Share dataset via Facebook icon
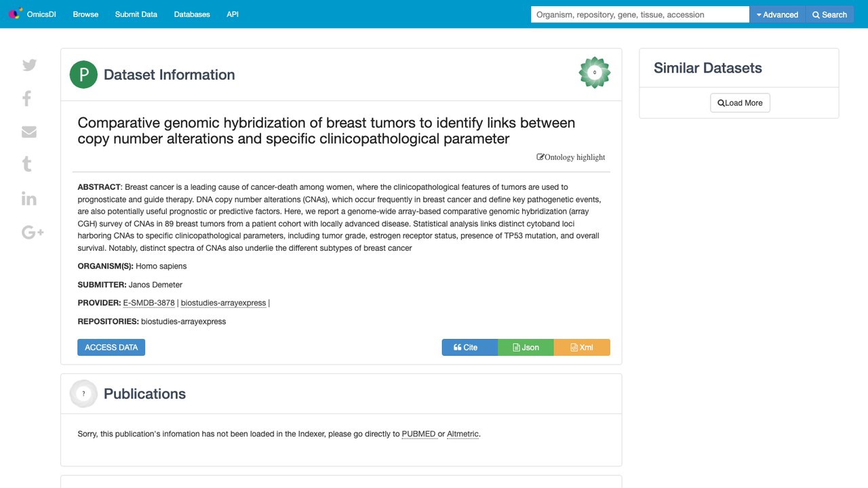868x488 pixels. pyautogui.click(x=27, y=98)
